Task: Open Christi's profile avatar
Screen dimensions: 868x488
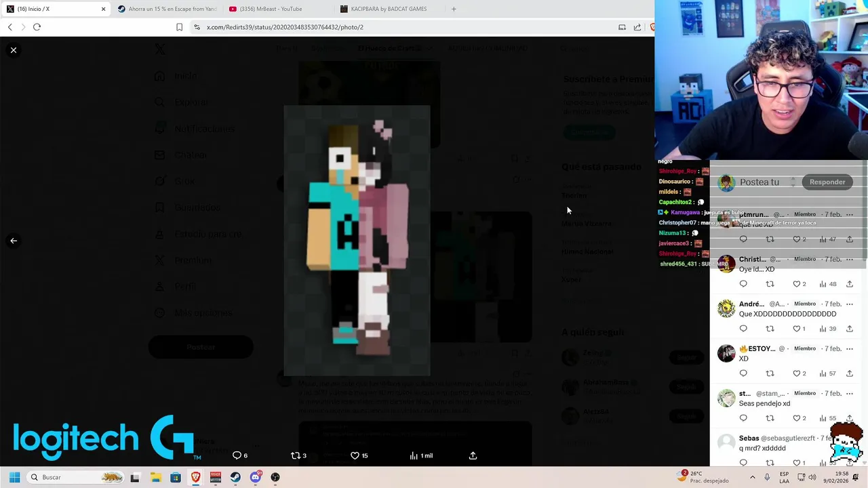Action: tap(726, 264)
